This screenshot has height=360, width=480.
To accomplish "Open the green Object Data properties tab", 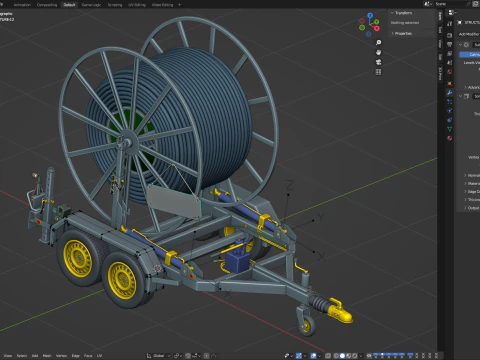I will pos(450,129).
